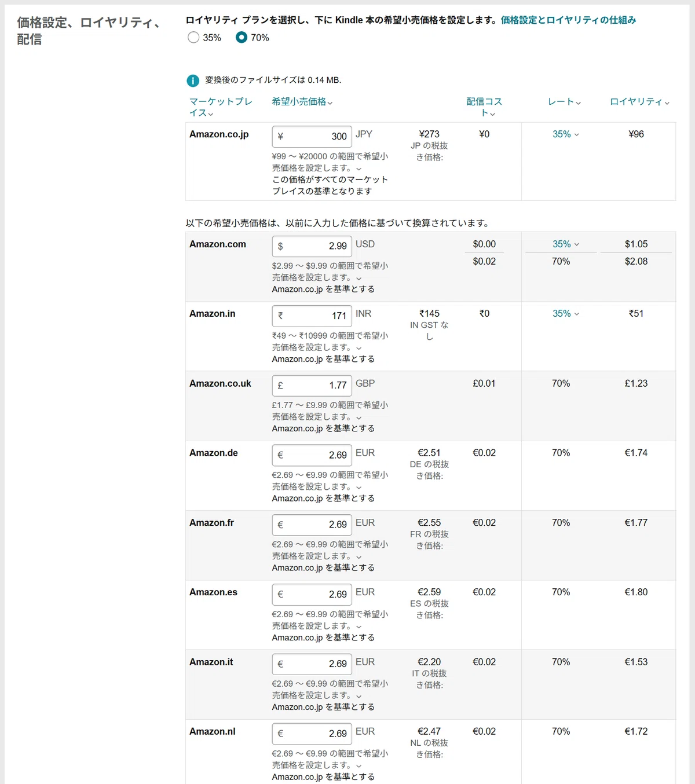Image resolution: width=695 pixels, height=784 pixels.
Task: Expand the マーケットプレイス column header
Action: [x=221, y=107]
